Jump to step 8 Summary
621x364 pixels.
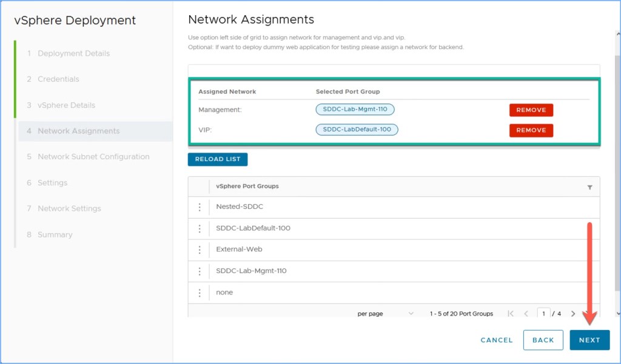[55, 234]
